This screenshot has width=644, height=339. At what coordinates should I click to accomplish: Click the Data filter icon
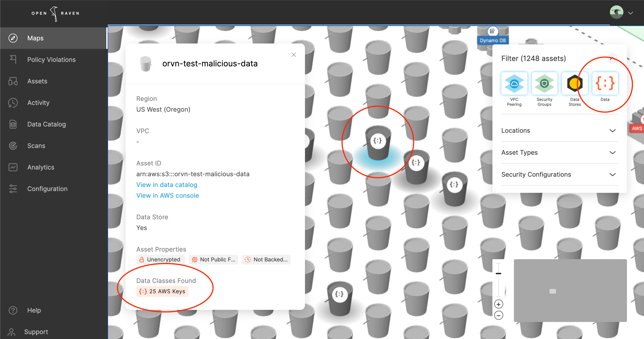[605, 84]
